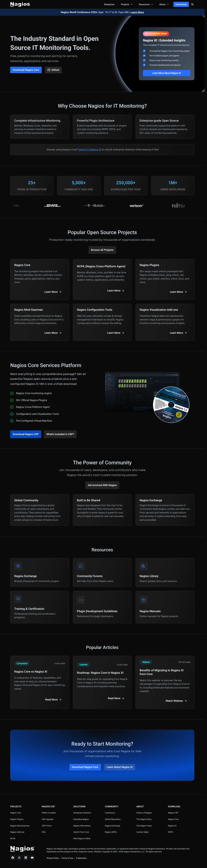The image size is (207, 868).
Task: Open the Contact Sales footer link
Action: coord(142,832)
